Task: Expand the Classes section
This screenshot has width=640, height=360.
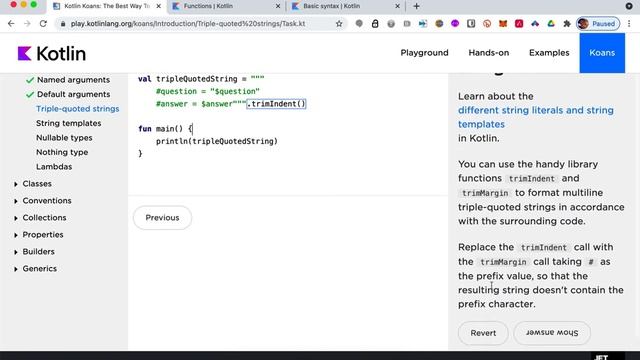Action: 33,184
